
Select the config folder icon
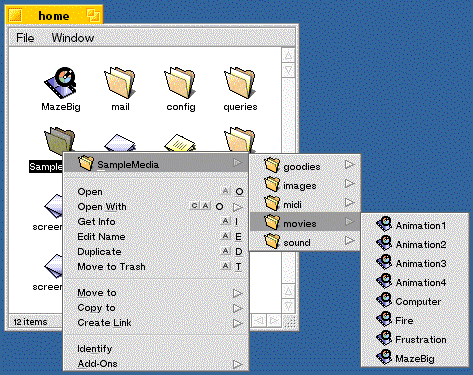[x=180, y=83]
